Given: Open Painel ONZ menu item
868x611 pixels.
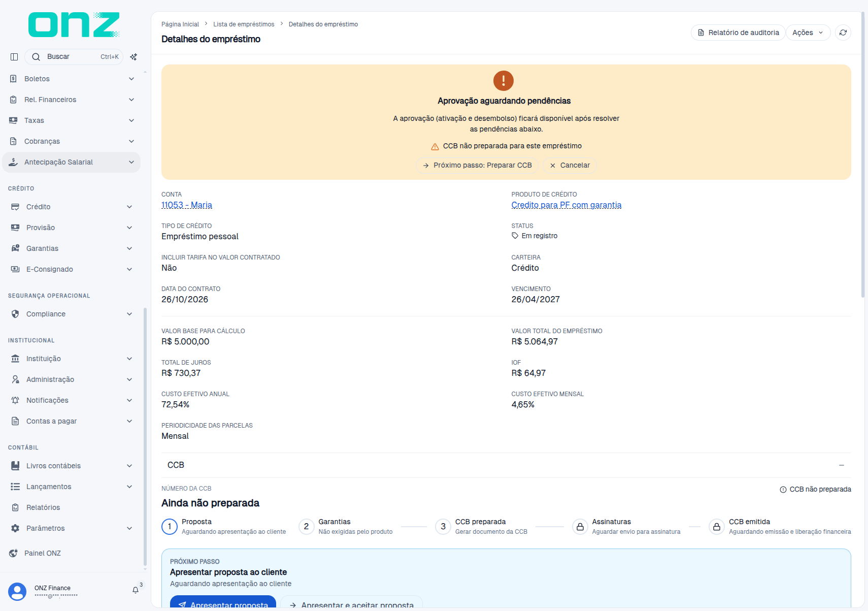Looking at the screenshot, I should pyautogui.click(x=72, y=553).
